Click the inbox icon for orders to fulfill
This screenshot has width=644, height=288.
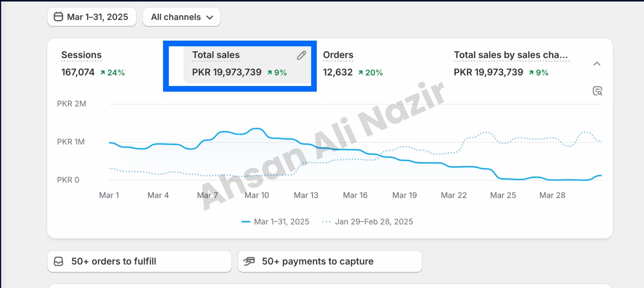pyautogui.click(x=58, y=261)
